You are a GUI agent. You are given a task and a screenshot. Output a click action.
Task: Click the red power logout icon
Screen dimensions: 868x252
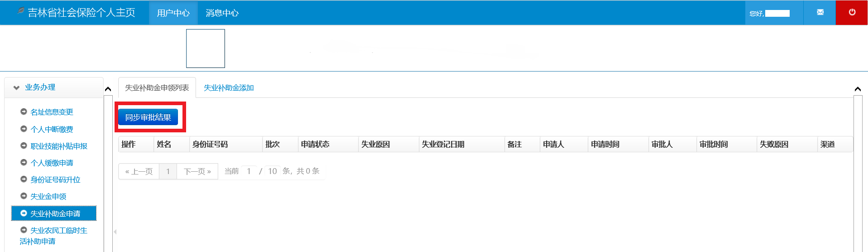[852, 12]
